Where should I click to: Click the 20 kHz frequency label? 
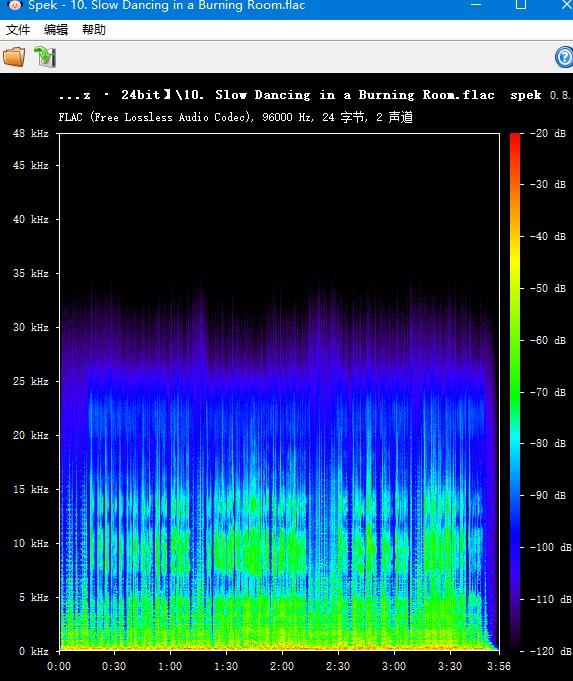click(x=30, y=435)
